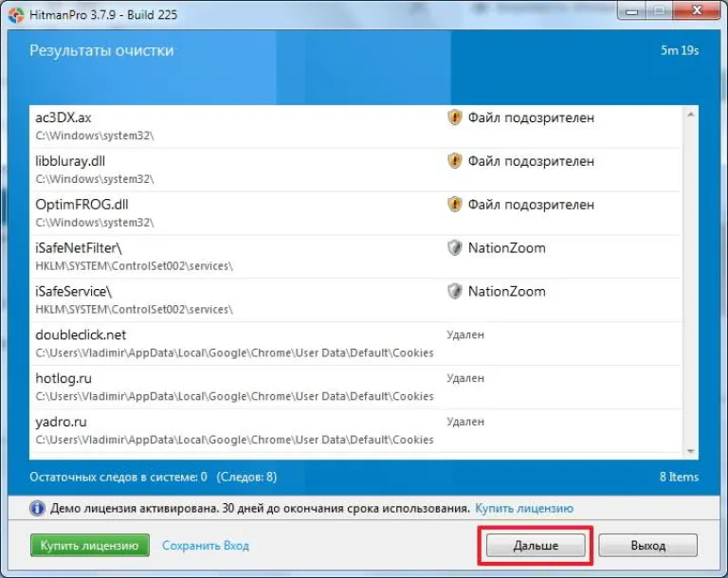Select the doubleclick.net row
Screen dimensions: 728x578
coord(355,344)
